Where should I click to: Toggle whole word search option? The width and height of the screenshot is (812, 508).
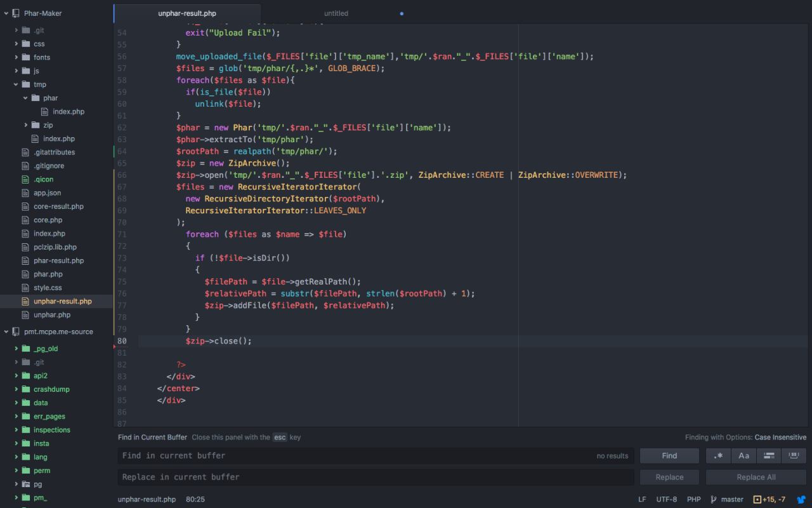[x=794, y=455]
